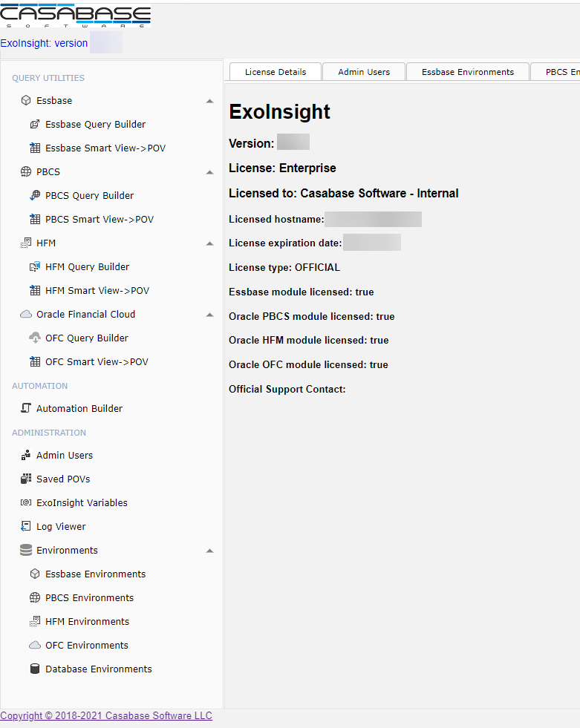Click the OFC Environments cloud icon
The width and height of the screenshot is (580, 728).
(x=35, y=645)
